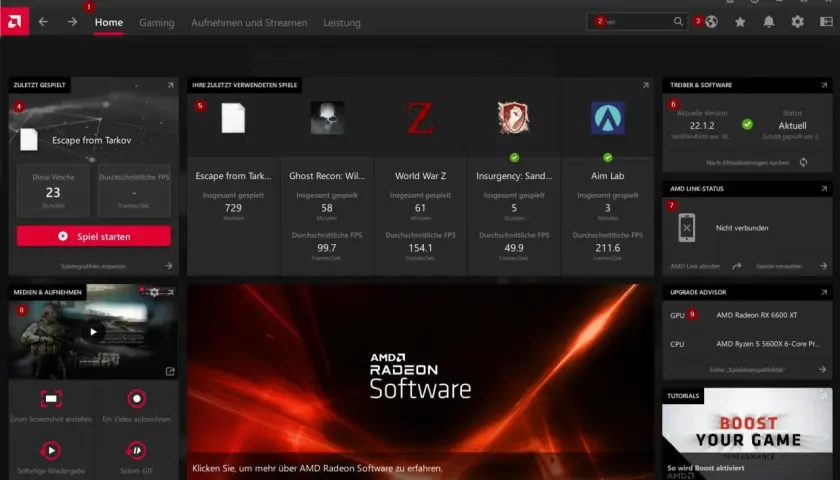Expand the Zuletzt Gespielt panel
Image resolution: width=840 pixels, height=480 pixels.
tap(170, 85)
